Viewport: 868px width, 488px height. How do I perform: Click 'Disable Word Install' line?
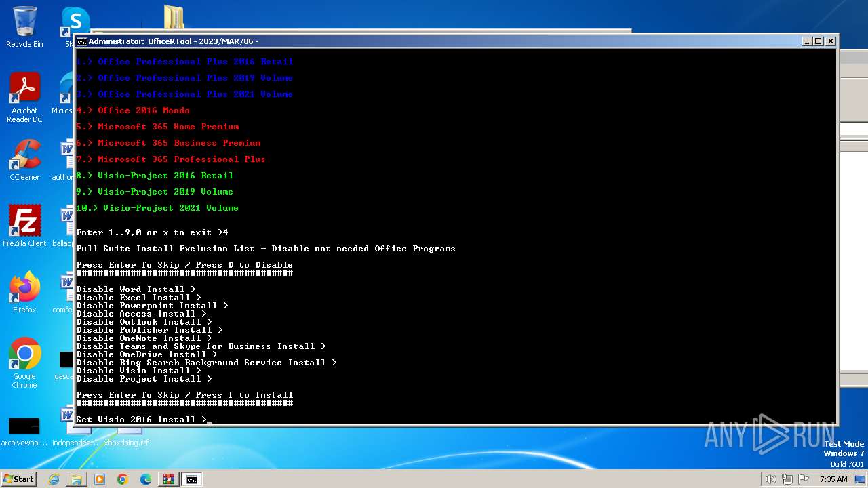[136, 289]
